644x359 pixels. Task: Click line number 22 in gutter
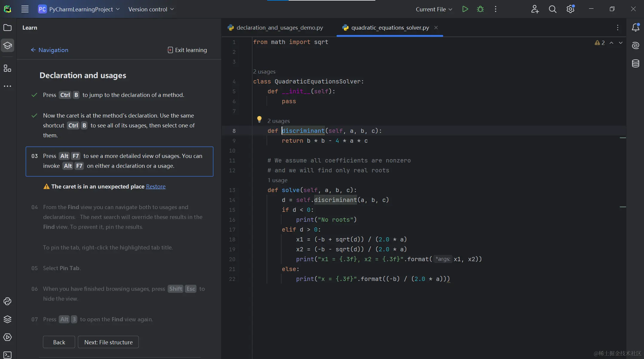tap(232, 279)
